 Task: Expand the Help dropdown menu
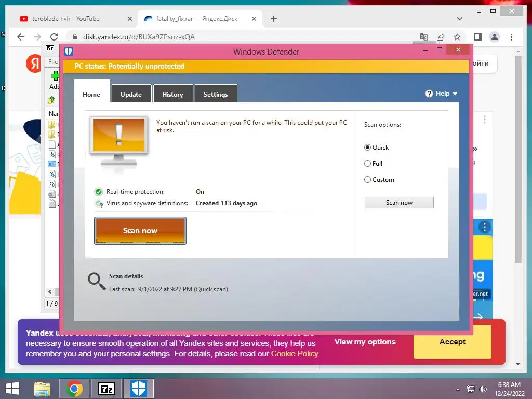tap(442, 94)
